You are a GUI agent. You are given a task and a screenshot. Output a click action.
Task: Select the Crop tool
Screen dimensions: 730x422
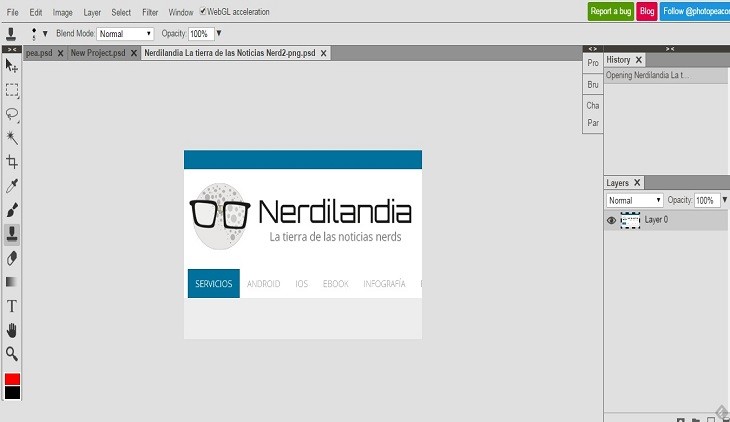12,162
